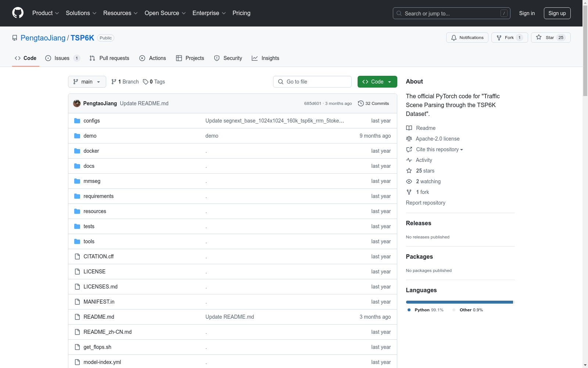
Task: Focus the Go to file input
Action: click(312, 82)
